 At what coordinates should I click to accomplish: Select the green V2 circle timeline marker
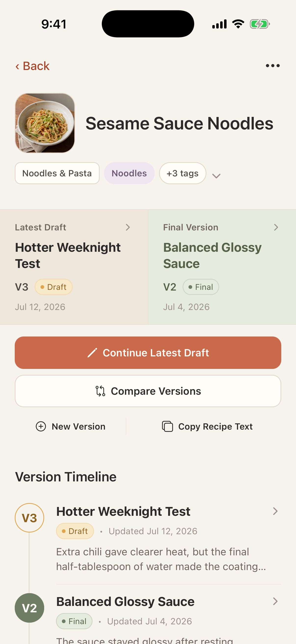[29, 608]
